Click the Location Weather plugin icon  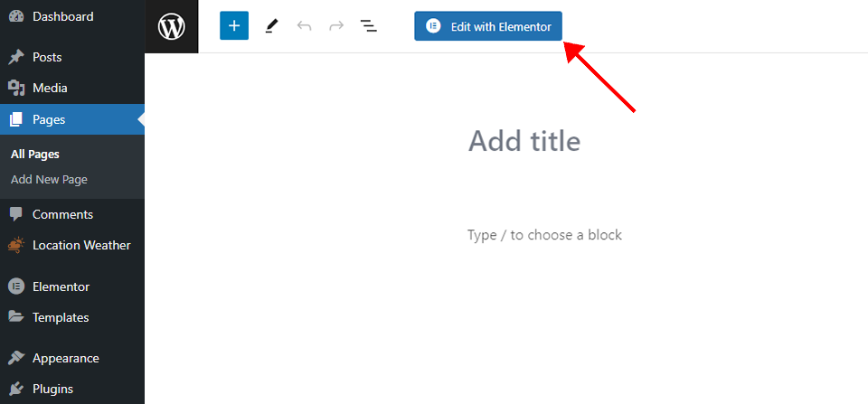click(16, 246)
